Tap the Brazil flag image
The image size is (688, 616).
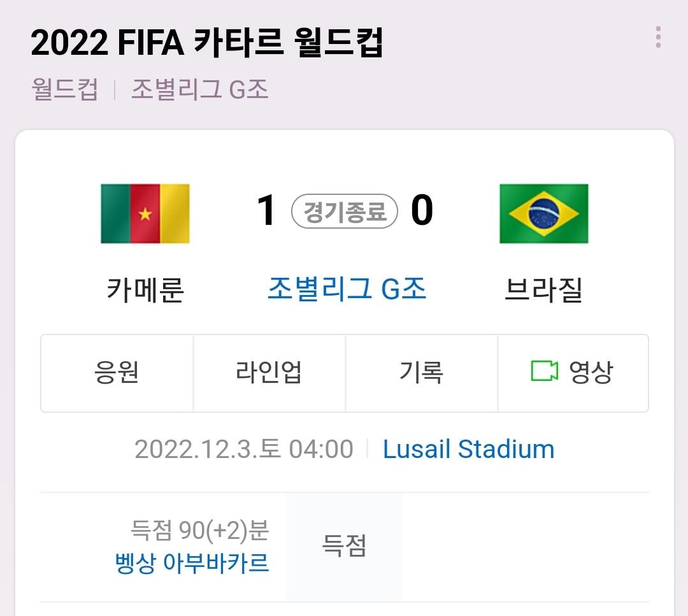pos(543,214)
